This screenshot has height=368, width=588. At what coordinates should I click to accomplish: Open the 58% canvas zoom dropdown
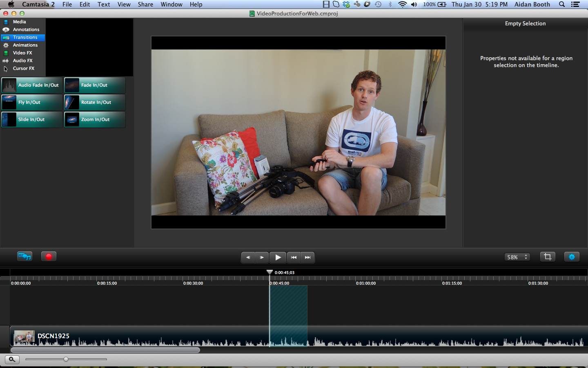[517, 257]
